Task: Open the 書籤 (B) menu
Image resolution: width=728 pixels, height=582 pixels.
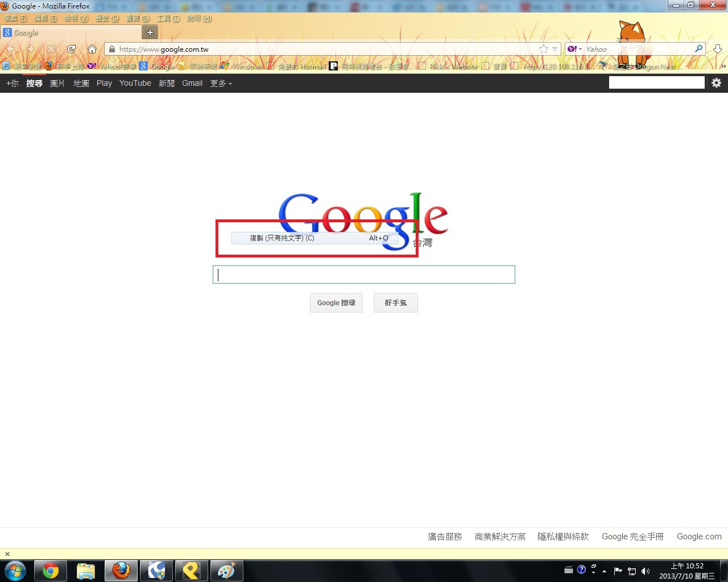Action: 137,18
